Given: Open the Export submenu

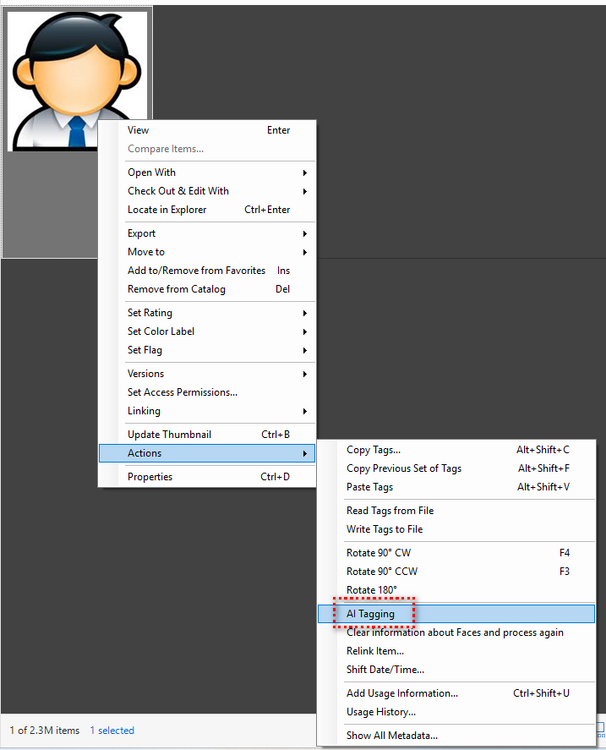Looking at the screenshot, I should click(x=142, y=234).
